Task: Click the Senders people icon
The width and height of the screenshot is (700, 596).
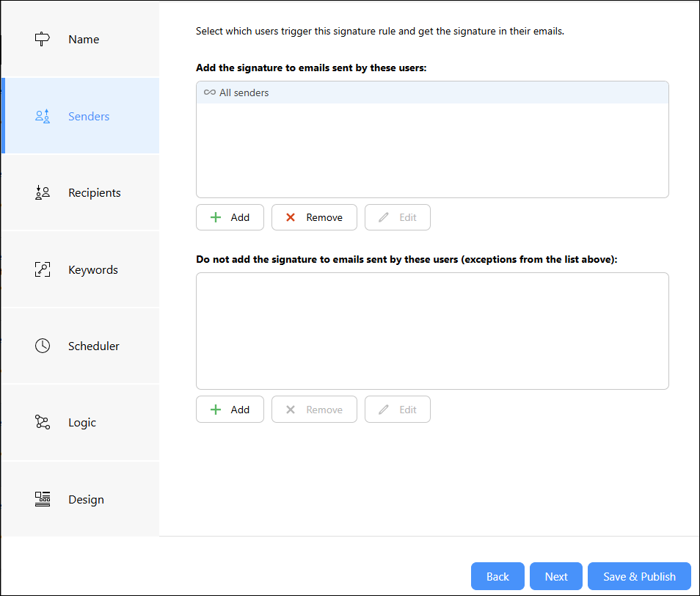Action: (43, 116)
